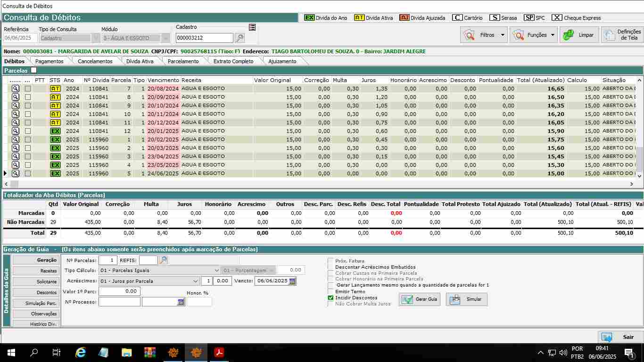Expand the Filtros dropdown arrow
644x362 pixels.
coord(503,35)
